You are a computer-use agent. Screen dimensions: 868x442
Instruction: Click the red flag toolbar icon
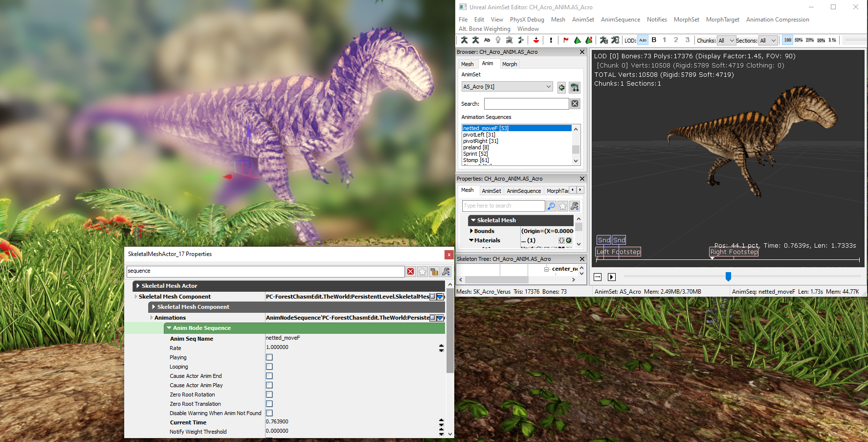pyautogui.click(x=566, y=40)
